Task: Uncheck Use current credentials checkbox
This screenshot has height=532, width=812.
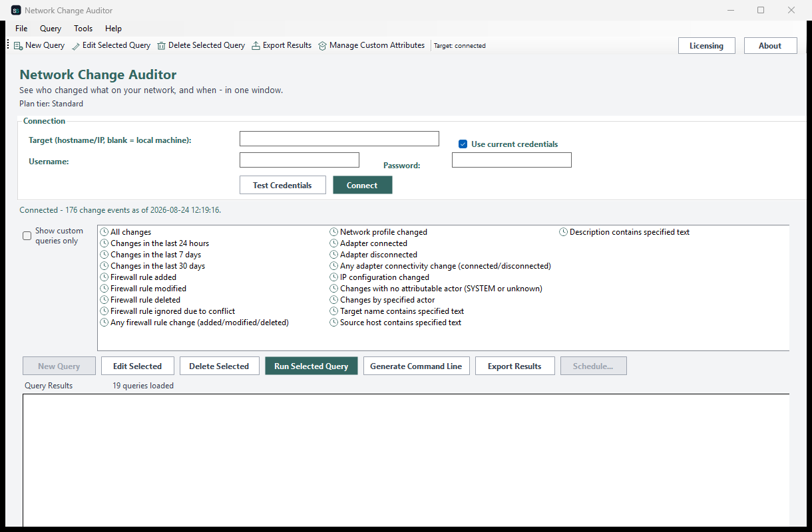Action: (463, 144)
